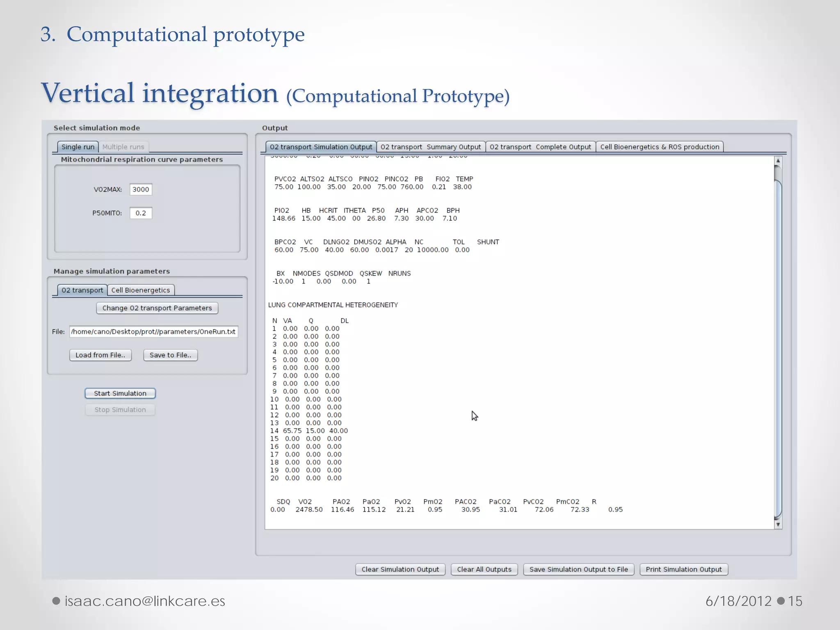Viewport: 840px width, 630px height.
Task: Click PvO2 value 21.21
Action: [x=405, y=510]
